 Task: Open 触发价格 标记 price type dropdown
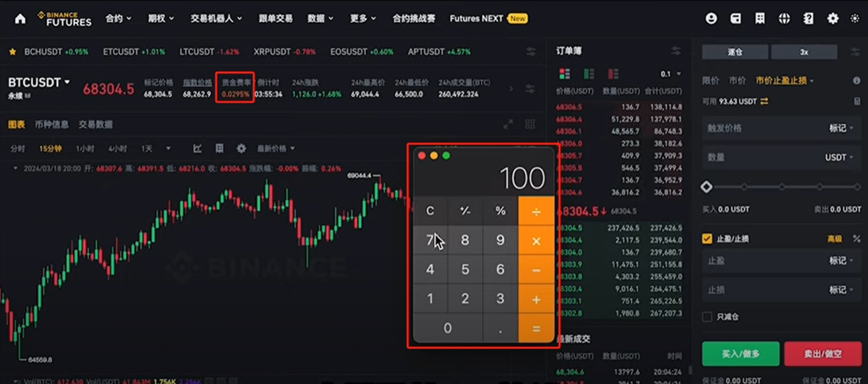(841, 128)
